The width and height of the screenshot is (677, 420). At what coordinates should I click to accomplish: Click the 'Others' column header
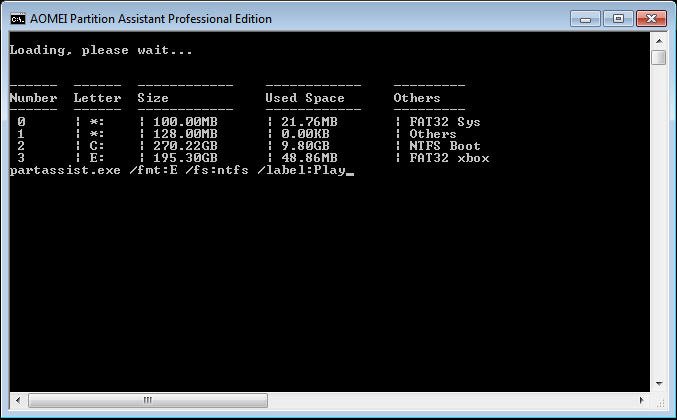(x=417, y=98)
